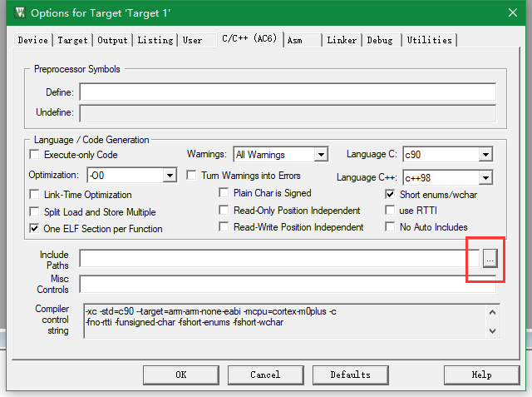Switch to the Utilities tab
The image size is (532, 397).
tap(429, 40)
